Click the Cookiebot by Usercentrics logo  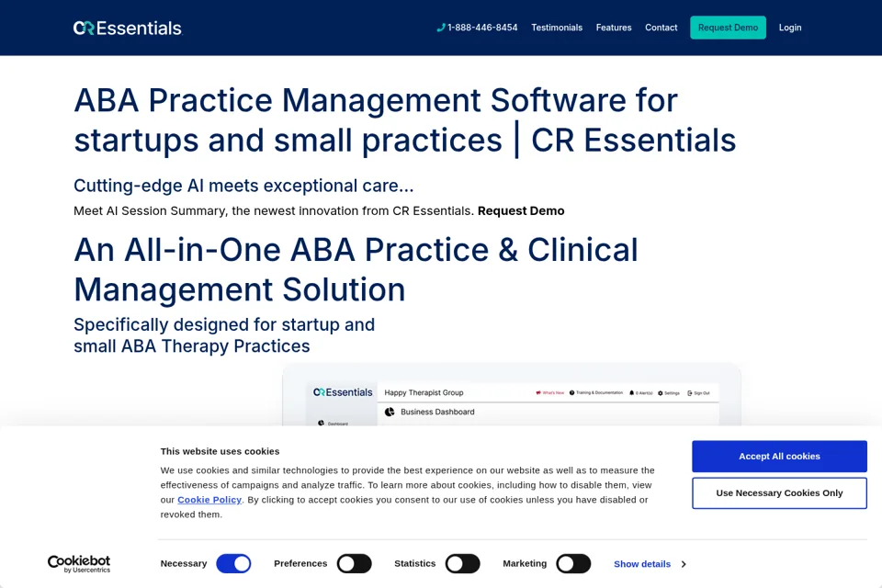tap(79, 564)
